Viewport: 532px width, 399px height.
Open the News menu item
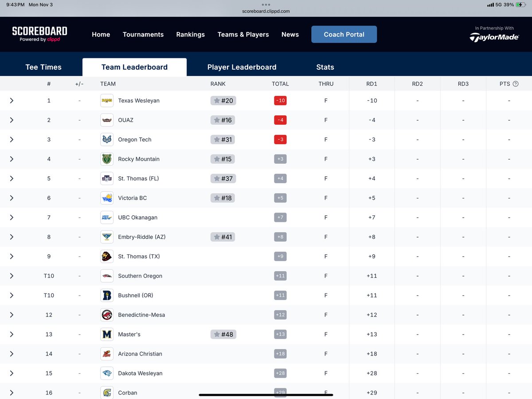tap(290, 35)
